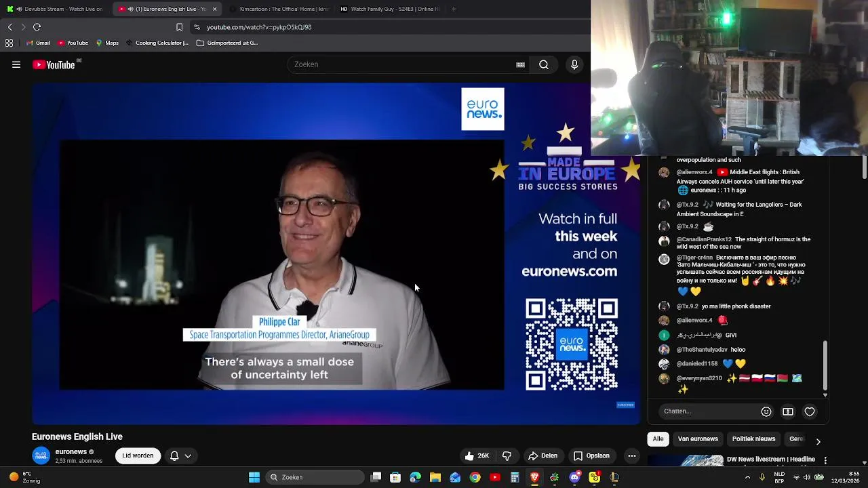Open euronews channel avatar
868x488 pixels.
(x=41, y=455)
